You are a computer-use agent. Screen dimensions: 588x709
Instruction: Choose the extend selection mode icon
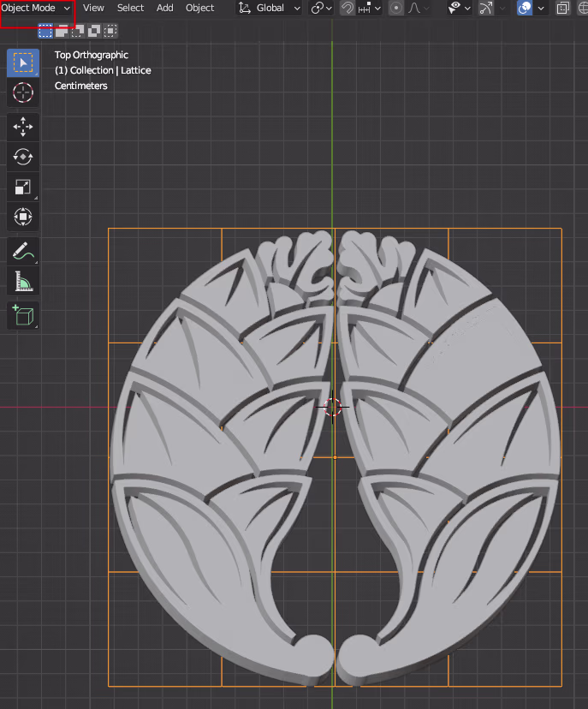point(62,31)
